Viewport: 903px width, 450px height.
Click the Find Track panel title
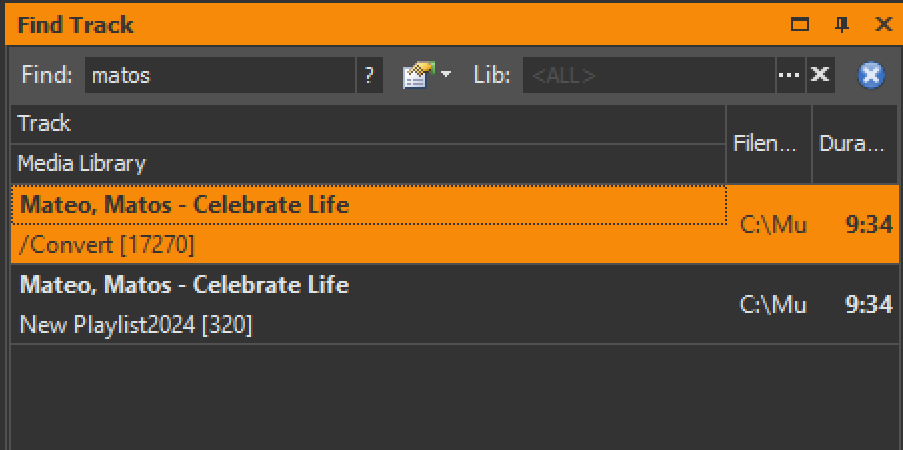[x=76, y=24]
